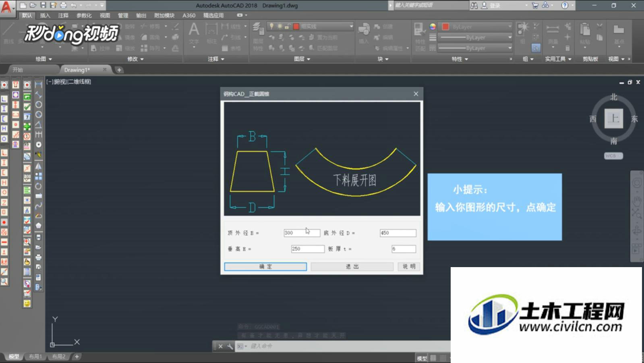
Task: Click the 登录 sign-in button
Action: (x=491, y=5)
